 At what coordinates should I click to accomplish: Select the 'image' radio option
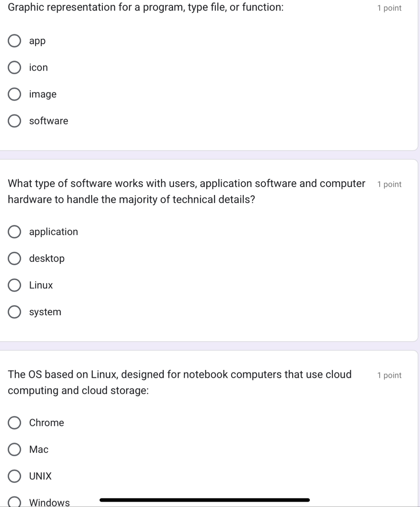pyautogui.click(x=14, y=94)
